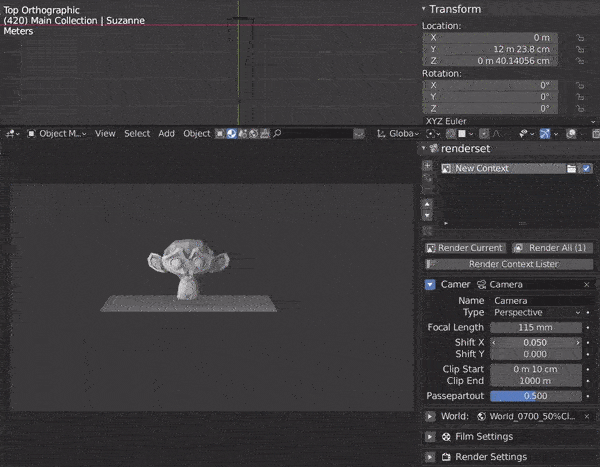
Task: Collapse the Camera section
Action: click(x=430, y=284)
